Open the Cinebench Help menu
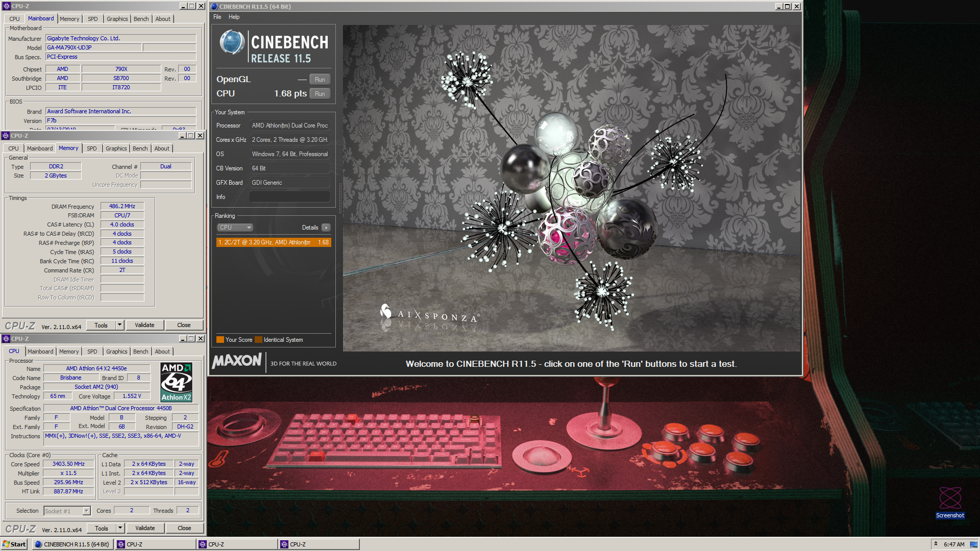The height and width of the screenshot is (551, 980). (x=234, y=17)
